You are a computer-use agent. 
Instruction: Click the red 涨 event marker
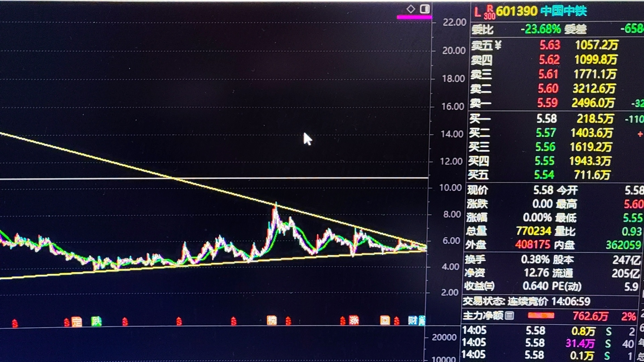click(x=354, y=320)
